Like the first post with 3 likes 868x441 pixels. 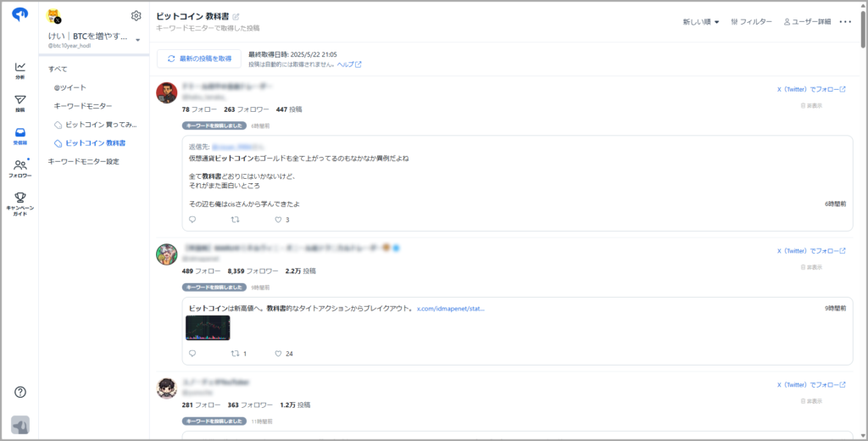coord(278,220)
